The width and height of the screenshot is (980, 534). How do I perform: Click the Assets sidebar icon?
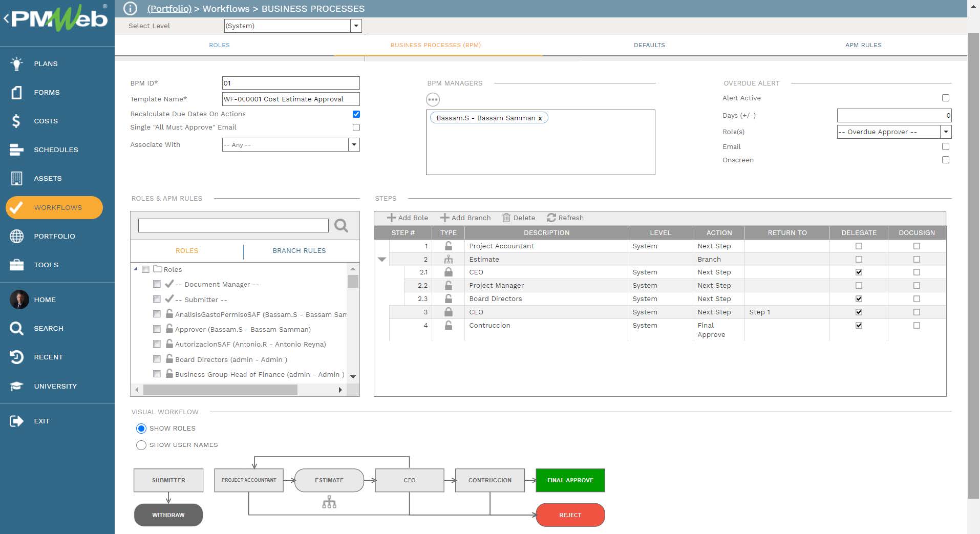point(16,178)
